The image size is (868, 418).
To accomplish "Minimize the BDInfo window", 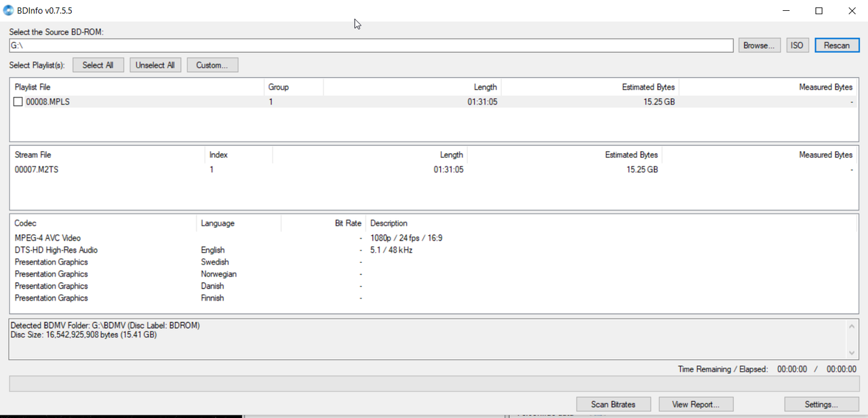I will point(787,11).
